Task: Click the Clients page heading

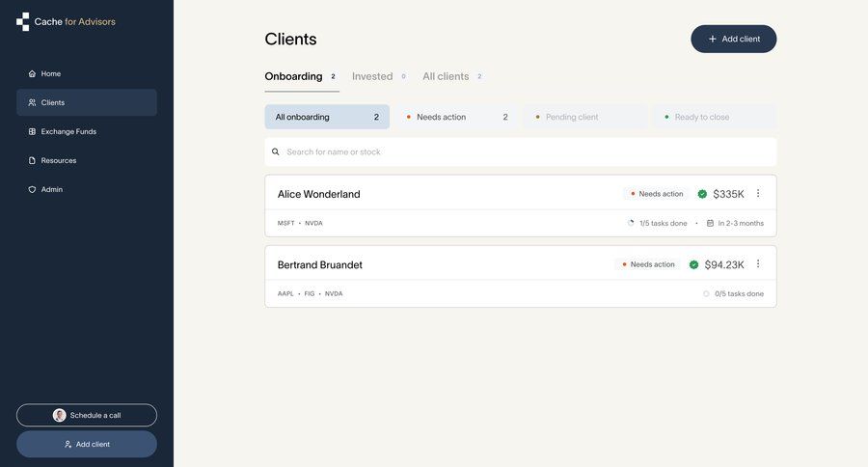Action: coord(290,39)
